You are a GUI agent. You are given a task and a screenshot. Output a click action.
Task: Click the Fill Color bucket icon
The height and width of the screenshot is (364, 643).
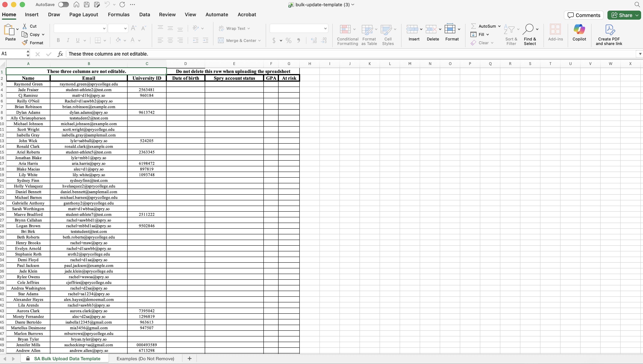[x=118, y=40]
